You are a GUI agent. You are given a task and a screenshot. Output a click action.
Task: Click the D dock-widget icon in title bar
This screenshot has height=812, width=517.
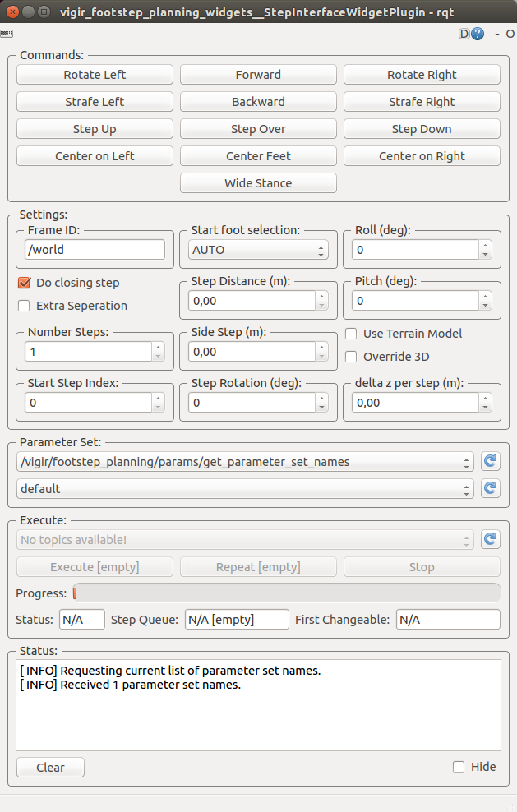[464, 35]
